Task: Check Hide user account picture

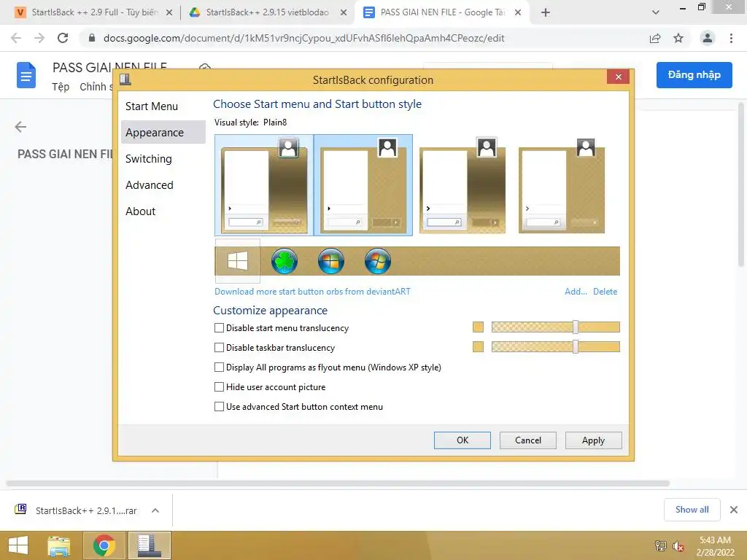Action: pyautogui.click(x=219, y=386)
